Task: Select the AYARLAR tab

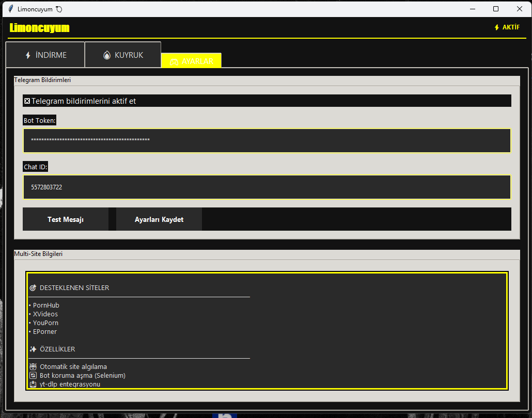Action: pyautogui.click(x=191, y=61)
